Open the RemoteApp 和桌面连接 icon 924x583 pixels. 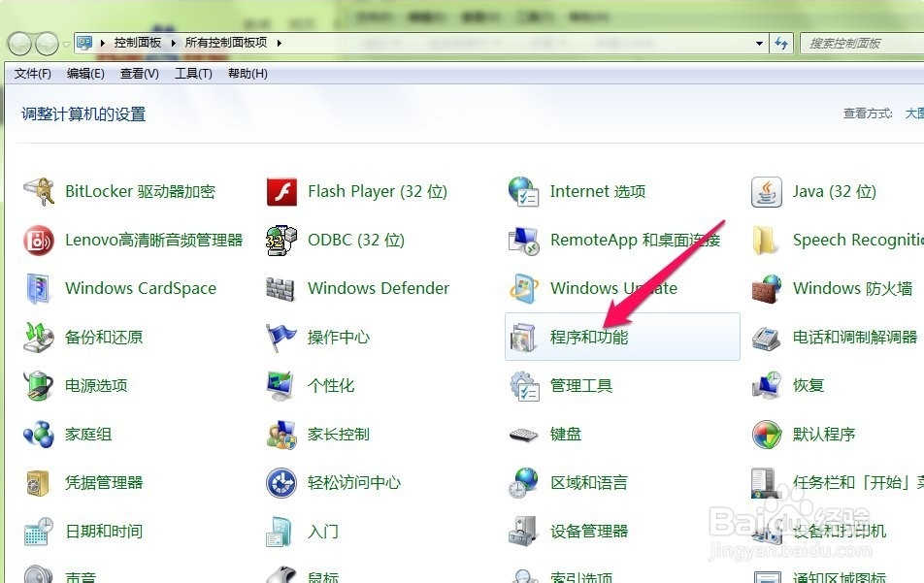pyautogui.click(x=524, y=241)
